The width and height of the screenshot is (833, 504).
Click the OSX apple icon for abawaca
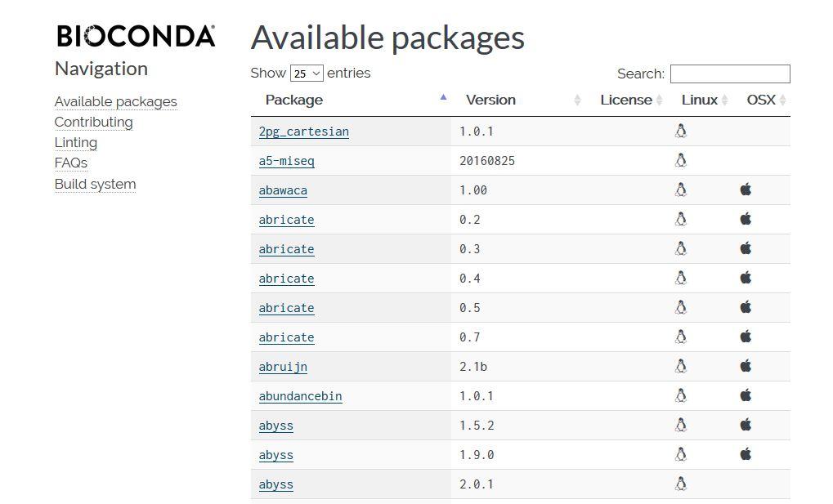coord(746,190)
